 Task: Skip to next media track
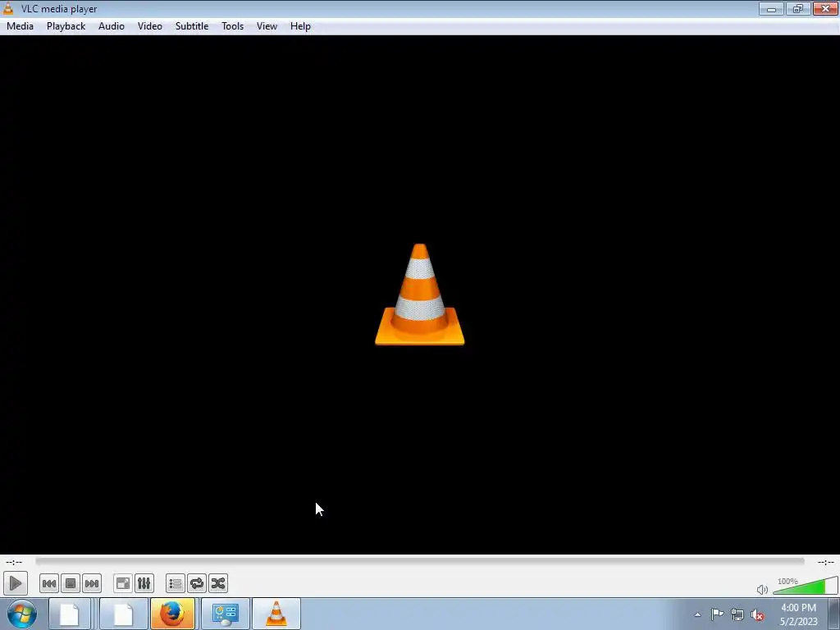92,583
